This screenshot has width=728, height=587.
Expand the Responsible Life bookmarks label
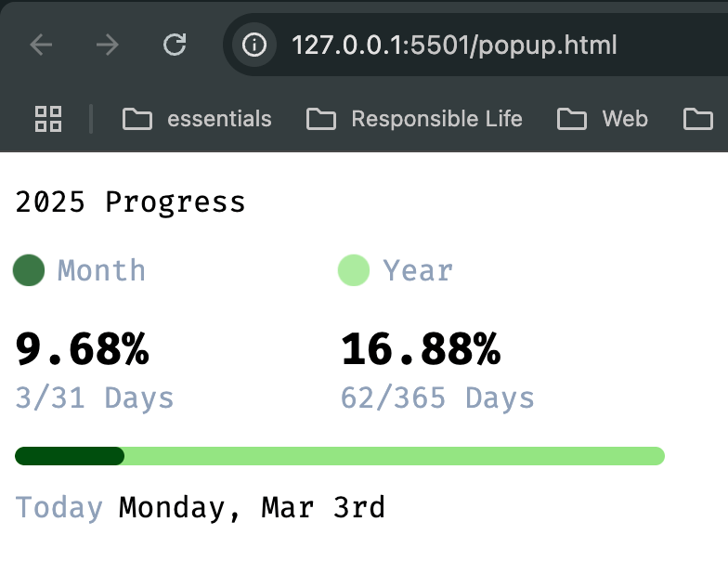pos(436,119)
